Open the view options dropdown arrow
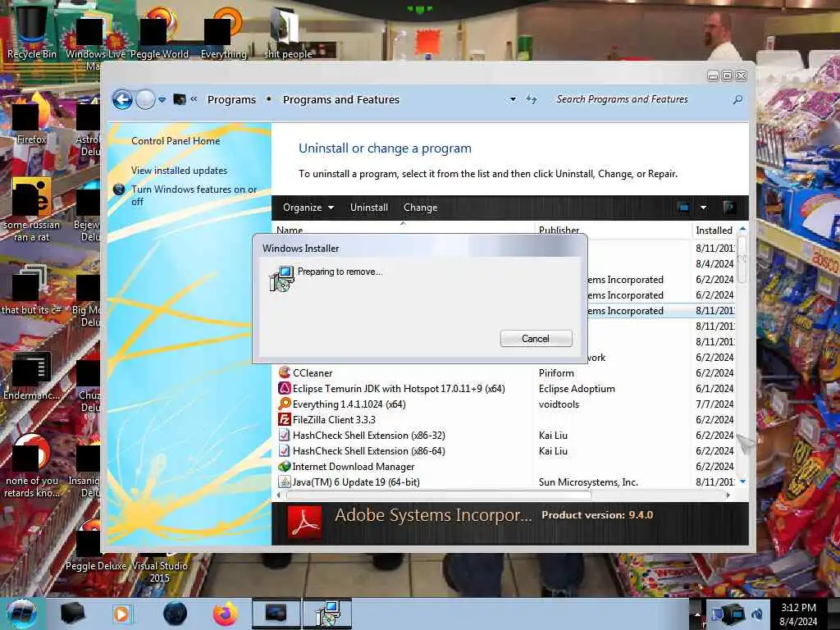This screenshot has height=630, width=840. click(703, 208)
